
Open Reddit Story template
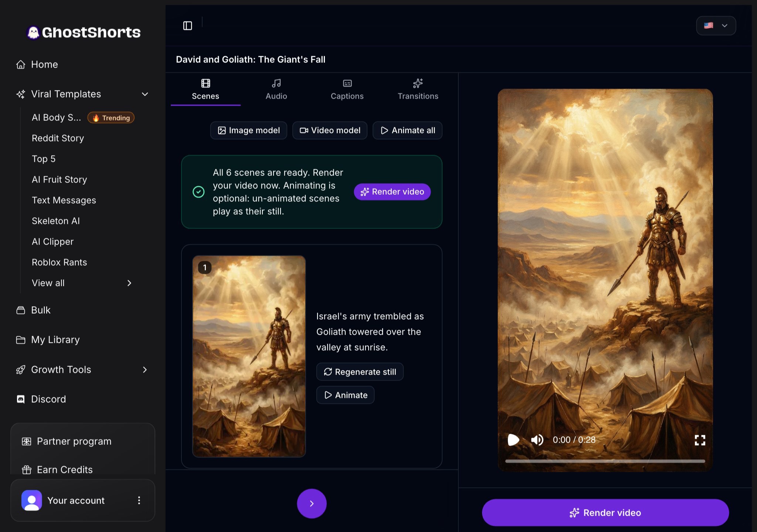pos(58,138)
